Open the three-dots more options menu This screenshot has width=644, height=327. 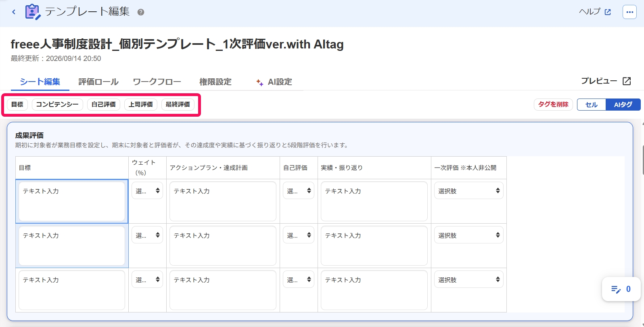(629, 12)
